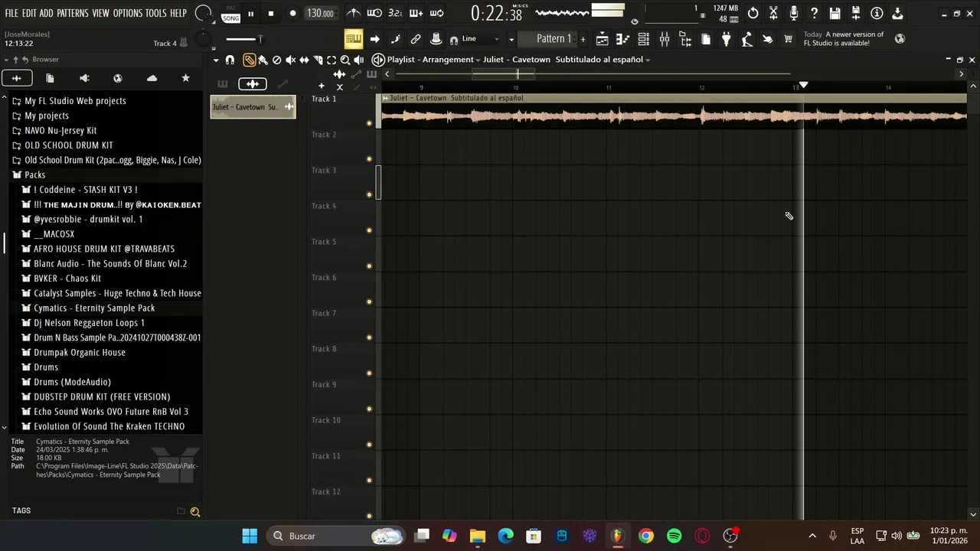Open the FILE menu
Image resolution: width=980 pixels, height=551 pixels.
pyautogui.click(x=11, y=13)
